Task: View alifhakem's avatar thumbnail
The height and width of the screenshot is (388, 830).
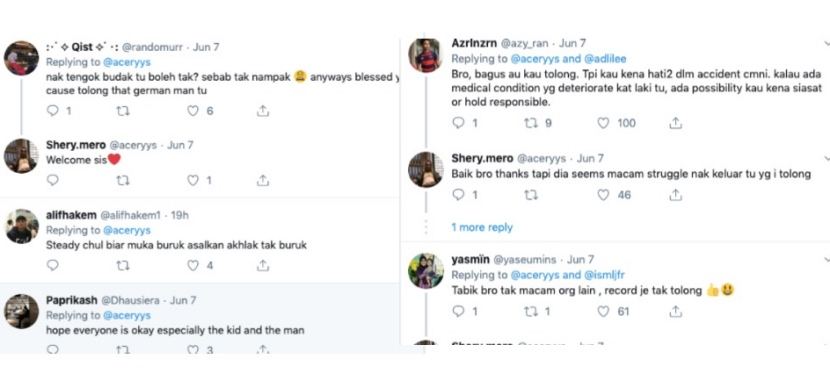Action: click(x=22, y=226)
